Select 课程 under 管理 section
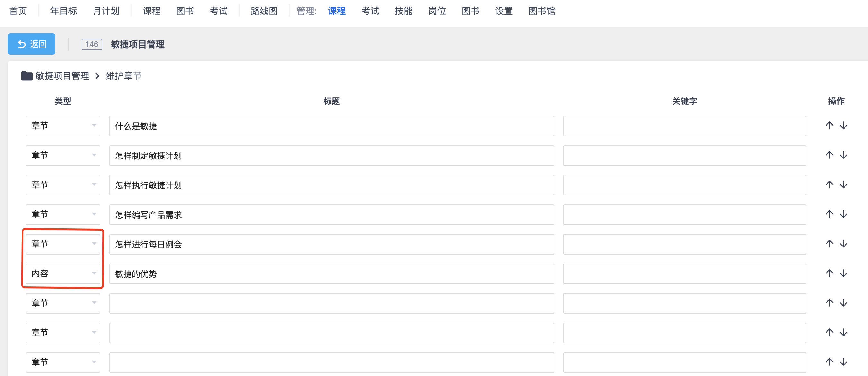 [x=337, y=11]
